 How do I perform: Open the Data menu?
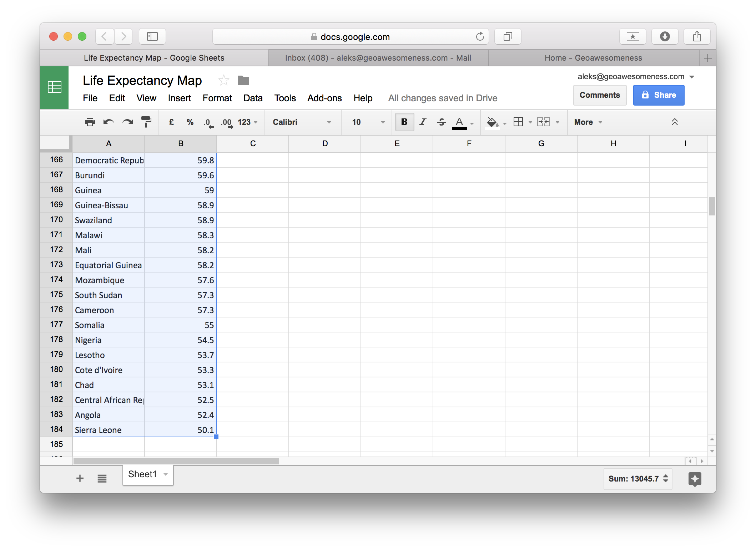pos(253,98)
